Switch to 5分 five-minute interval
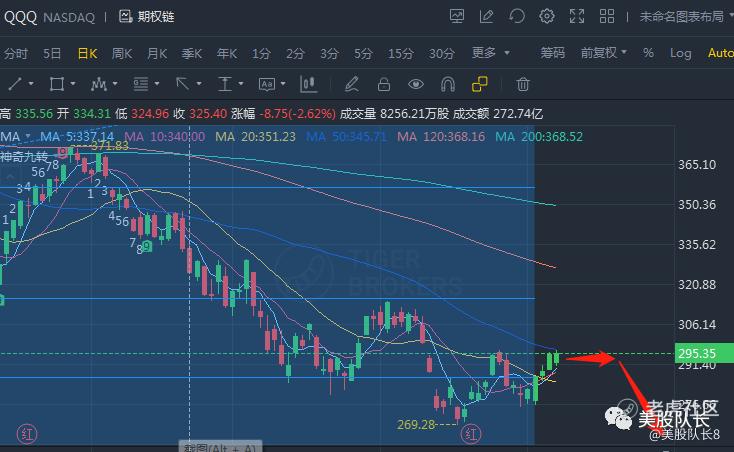 click(x=363, y=53)
